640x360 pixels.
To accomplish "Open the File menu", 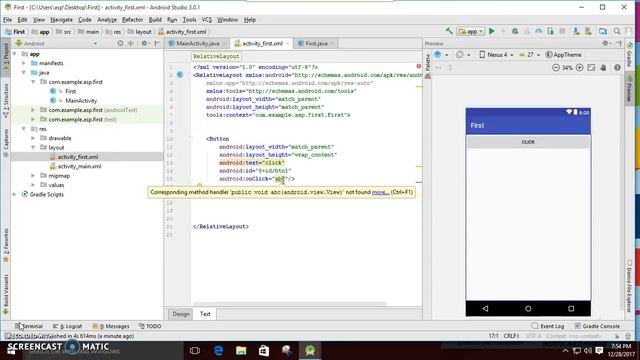I will click(x=8, y=20).
